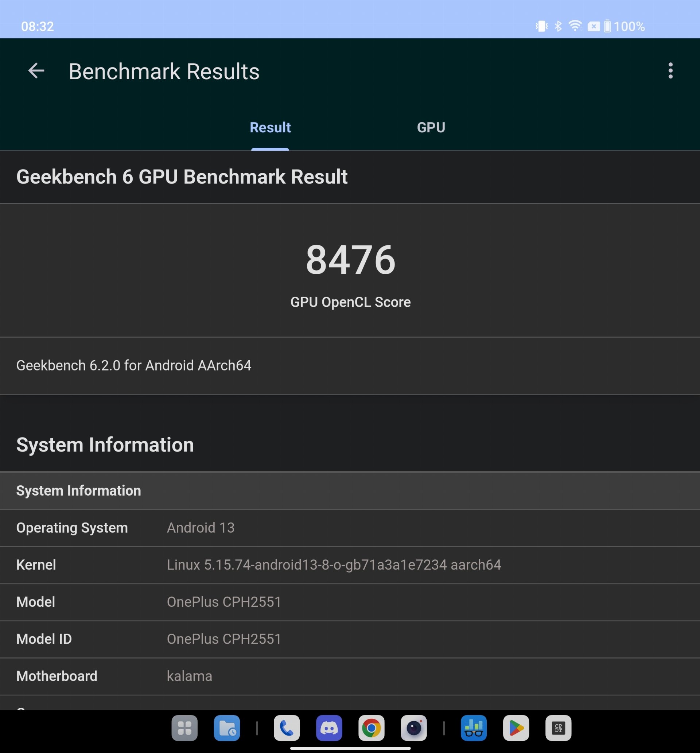Tap the home gesture navigation bar
Screen dimensions: 700x753
350,748
